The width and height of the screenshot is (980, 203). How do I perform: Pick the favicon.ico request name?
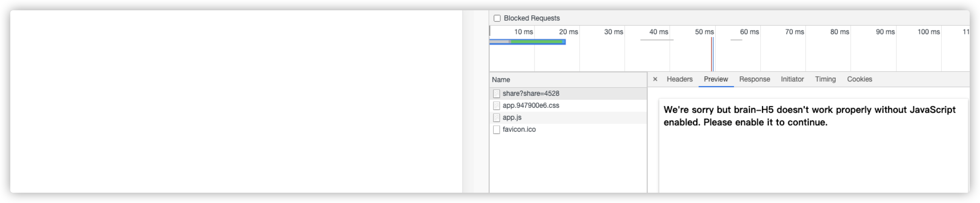click(519, 129)
